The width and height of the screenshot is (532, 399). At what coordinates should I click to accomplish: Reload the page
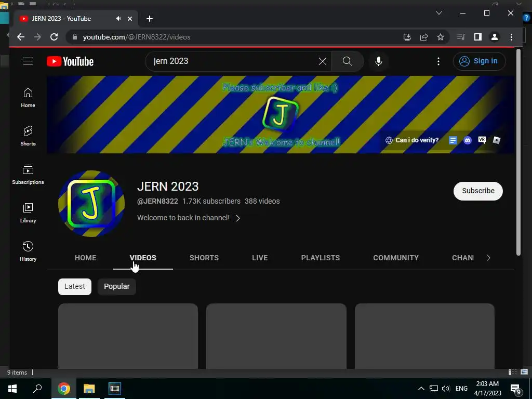point(54,37)
